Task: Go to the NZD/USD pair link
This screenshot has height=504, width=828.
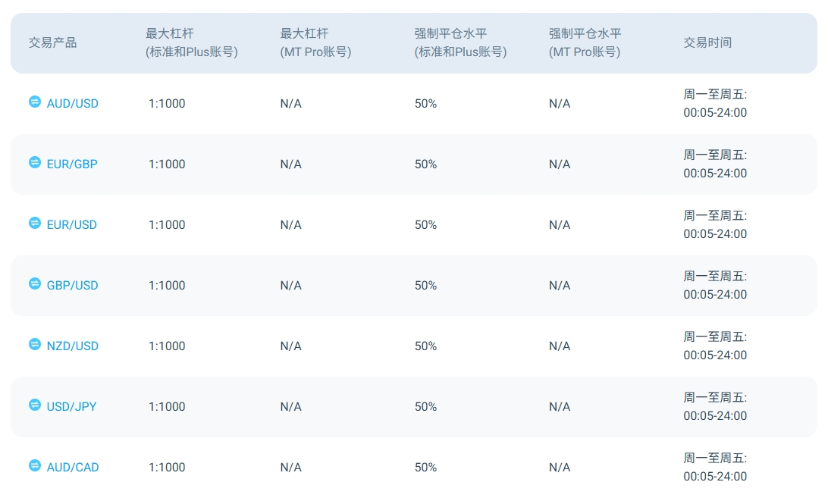Action: (x=73, y=346)
